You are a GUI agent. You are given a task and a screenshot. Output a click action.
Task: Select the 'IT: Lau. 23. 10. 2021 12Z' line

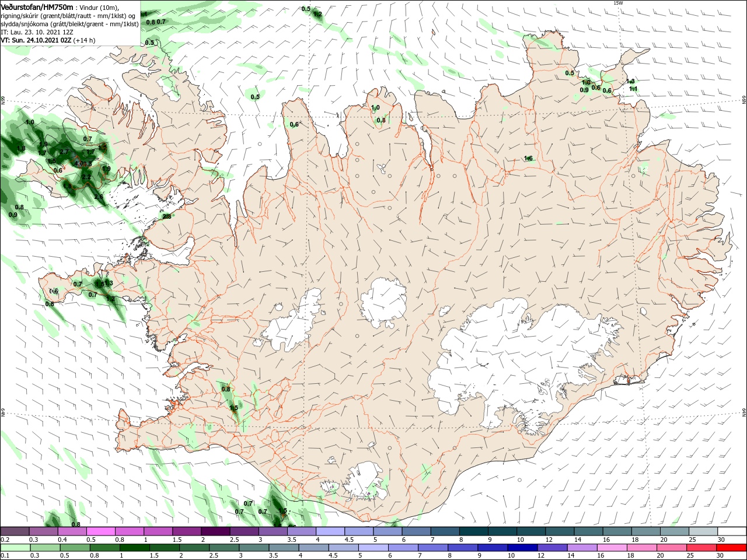tap(37, 32)
